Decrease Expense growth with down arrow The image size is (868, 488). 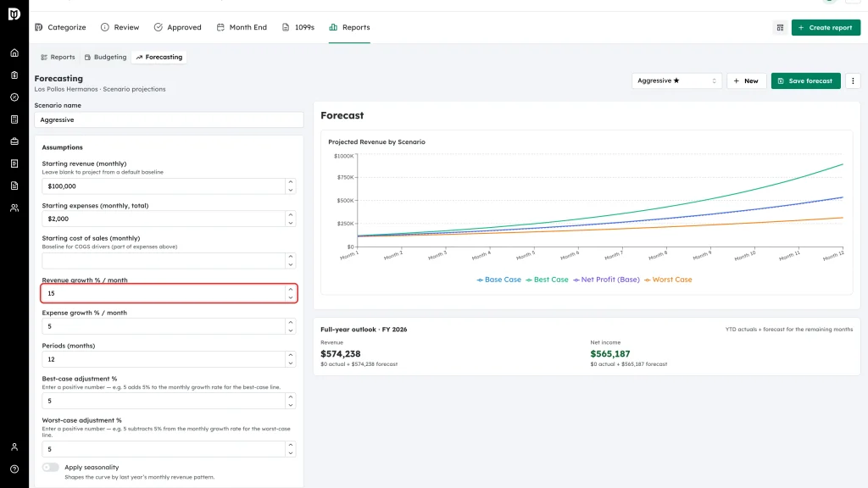point(291,330)
